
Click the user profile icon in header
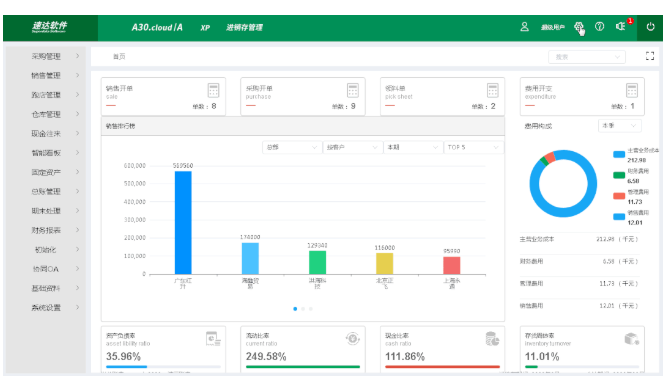524,27
